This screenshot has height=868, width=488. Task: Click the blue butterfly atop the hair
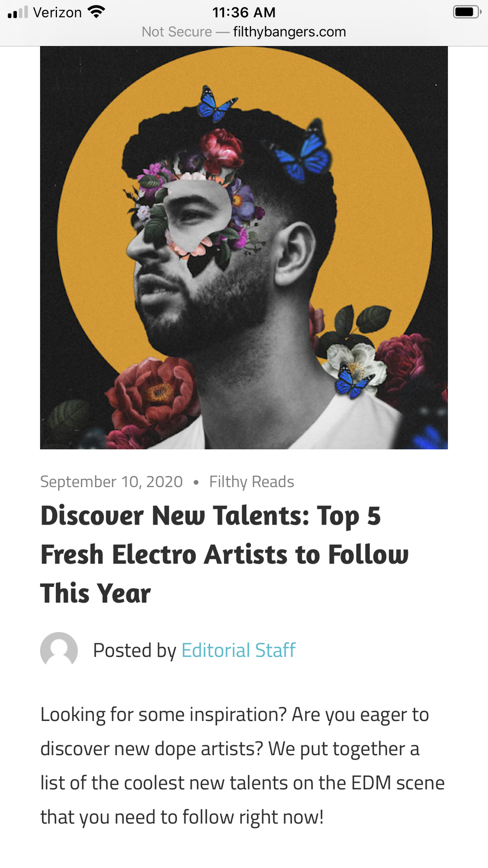click(x=215, y=104)
